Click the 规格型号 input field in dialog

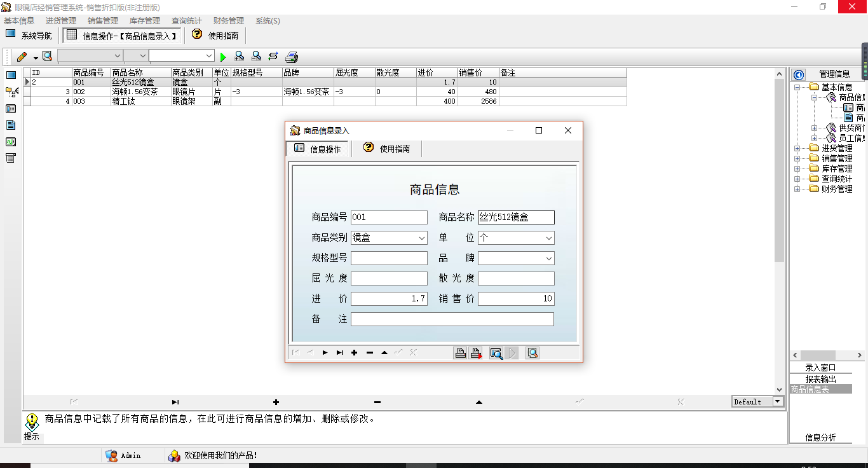389,258
